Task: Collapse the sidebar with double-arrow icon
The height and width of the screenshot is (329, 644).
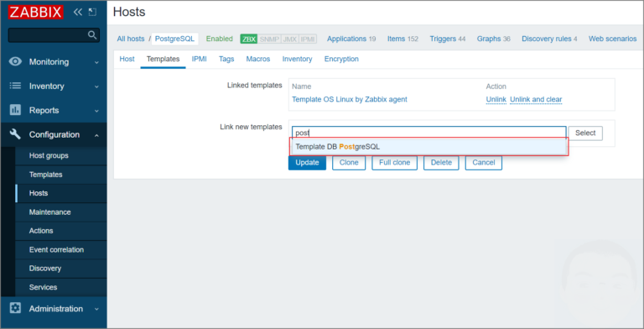Action: click(78, 12)
